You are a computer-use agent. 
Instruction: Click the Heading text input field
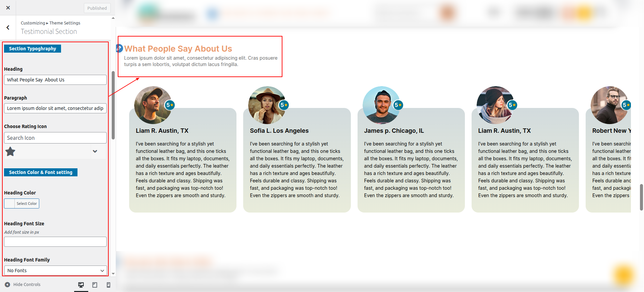55,80
